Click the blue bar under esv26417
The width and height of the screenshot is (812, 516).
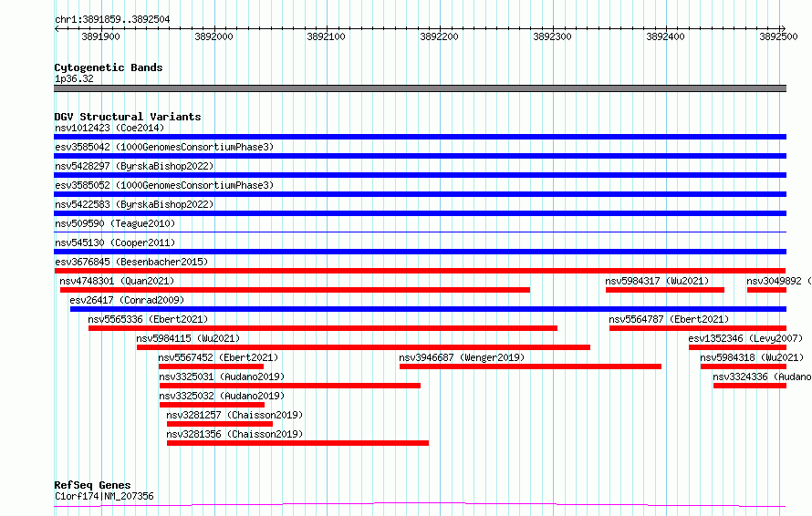click(428, 309)
